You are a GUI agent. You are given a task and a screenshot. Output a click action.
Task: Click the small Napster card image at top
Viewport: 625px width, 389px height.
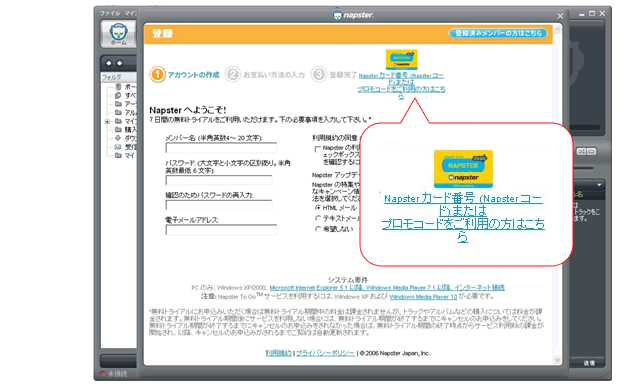coord(401,59)
